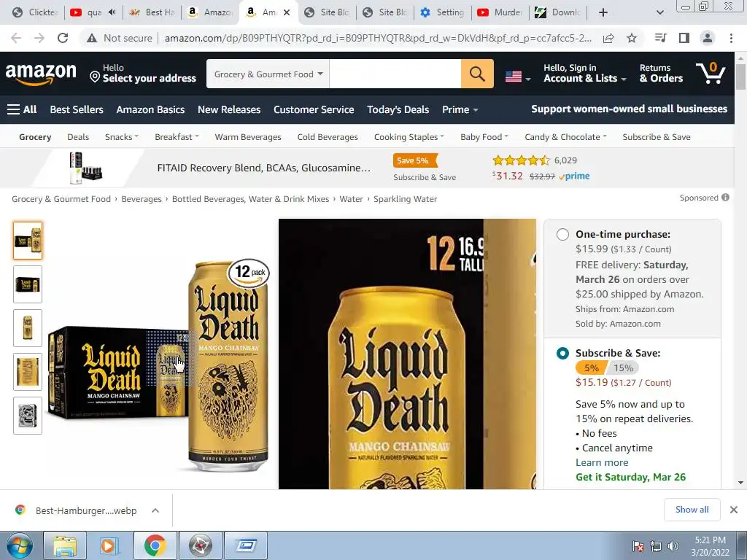Expand the Candy & Chocolate submenu
The image size is (747, 560).
click(x=565, y=137)
